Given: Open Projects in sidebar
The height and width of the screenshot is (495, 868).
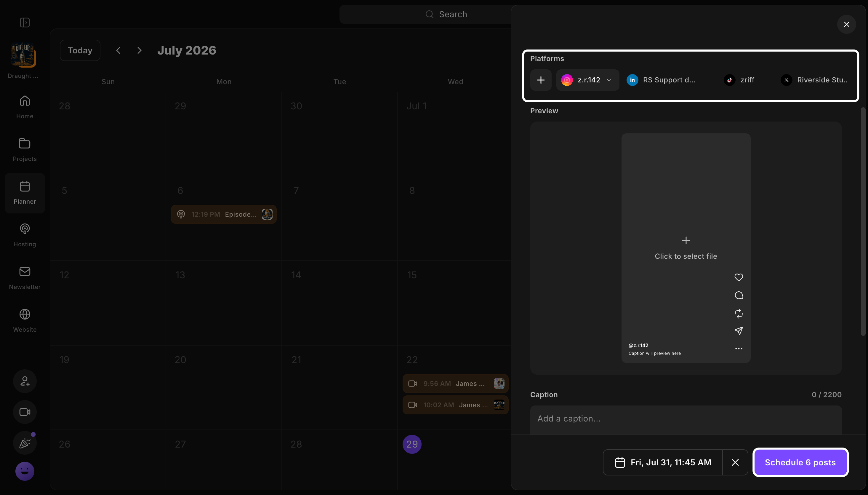Looking at the screenshot, I should point(25,150).
